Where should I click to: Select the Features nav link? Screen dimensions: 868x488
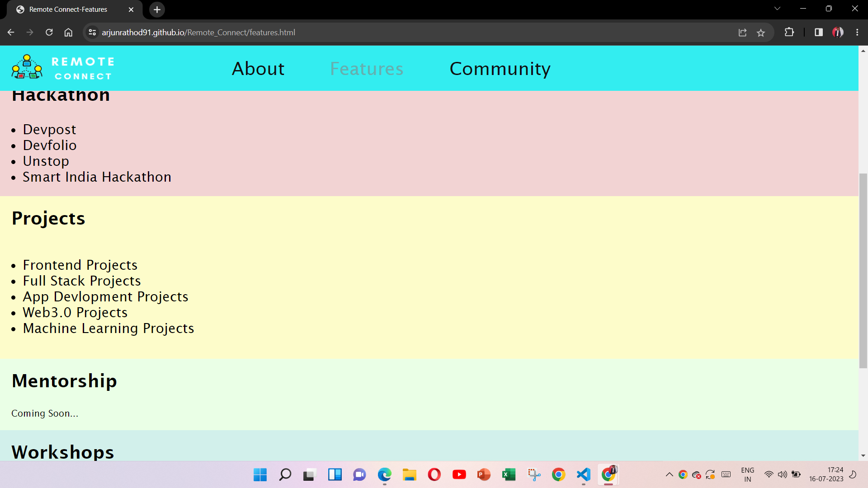click(x=367, y=69)
